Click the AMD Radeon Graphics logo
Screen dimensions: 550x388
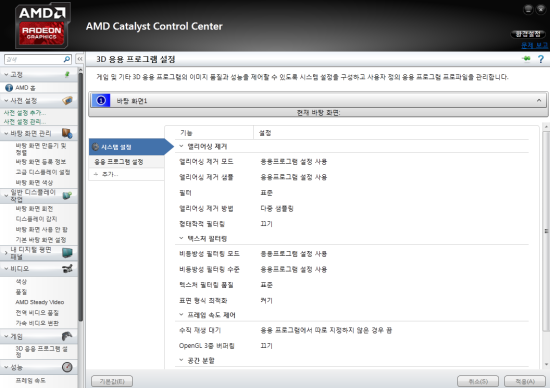42,26
